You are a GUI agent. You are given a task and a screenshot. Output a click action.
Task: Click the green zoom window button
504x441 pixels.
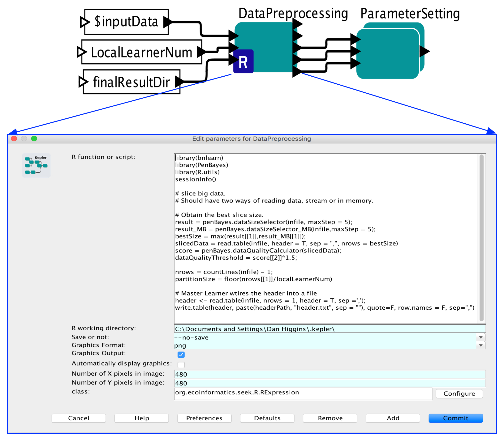tap(34, 138)
